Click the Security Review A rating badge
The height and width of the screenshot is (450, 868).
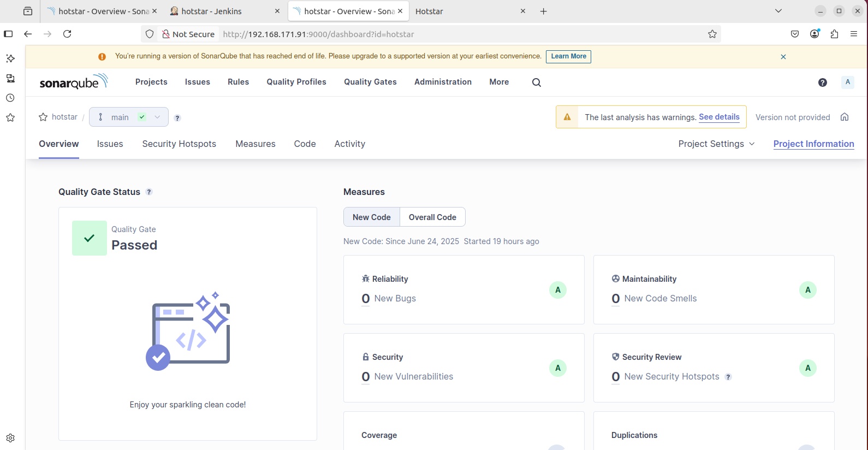click(x=808, y=368)
